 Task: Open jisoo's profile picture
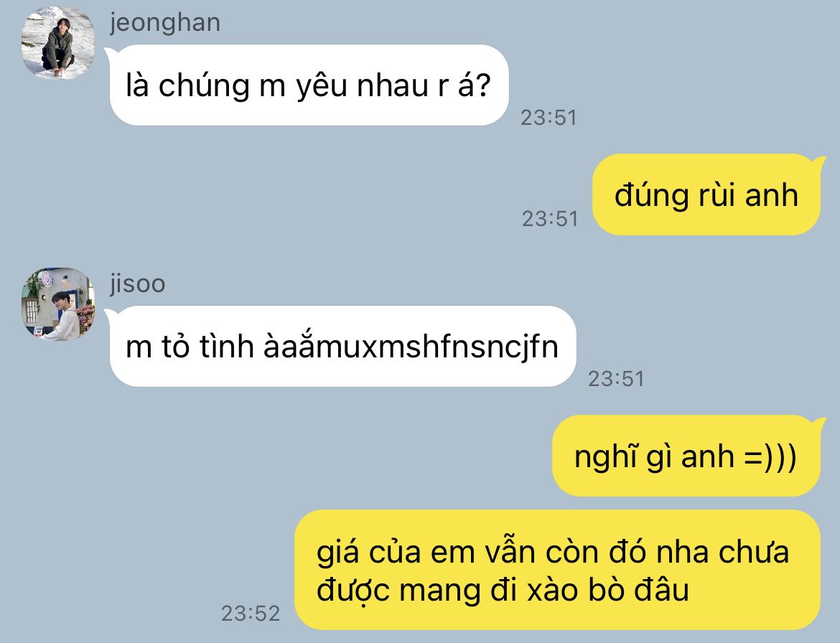click(x=58, y=304)
